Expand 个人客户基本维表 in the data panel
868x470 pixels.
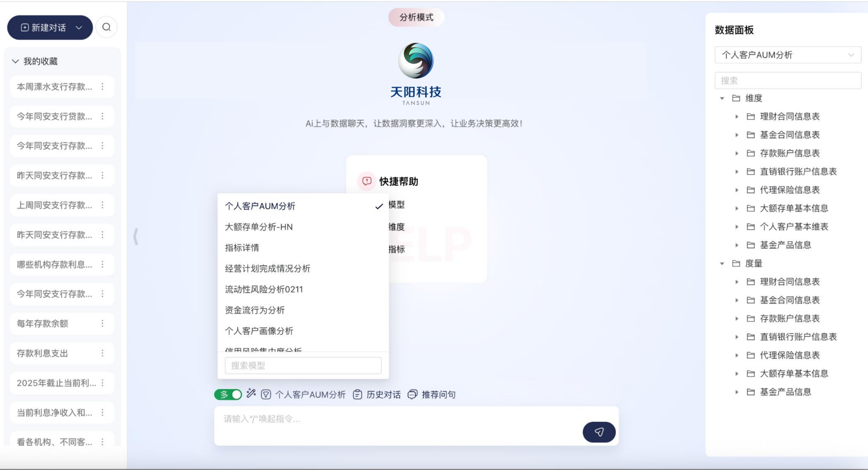click(737, 227)
